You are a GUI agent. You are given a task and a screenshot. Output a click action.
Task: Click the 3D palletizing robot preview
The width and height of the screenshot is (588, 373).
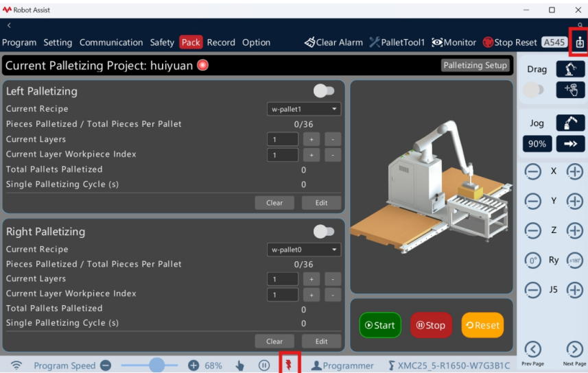(432, 186)
